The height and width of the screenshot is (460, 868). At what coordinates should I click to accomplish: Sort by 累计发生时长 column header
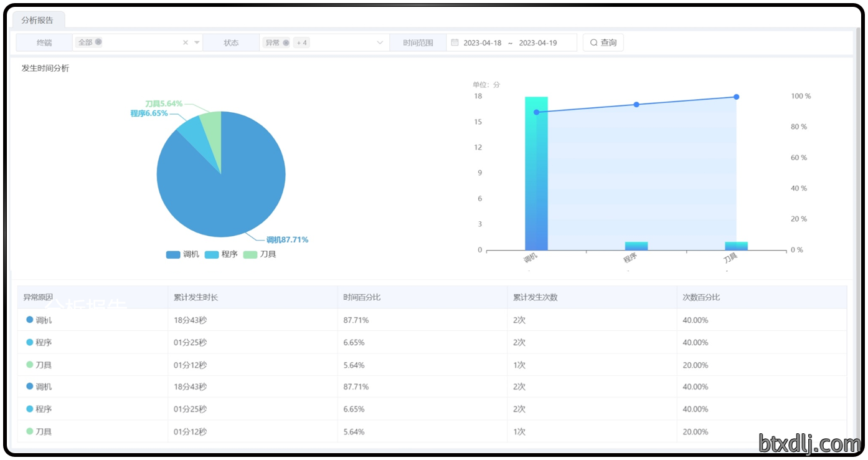pyautogui.click(x=196, y=297)
